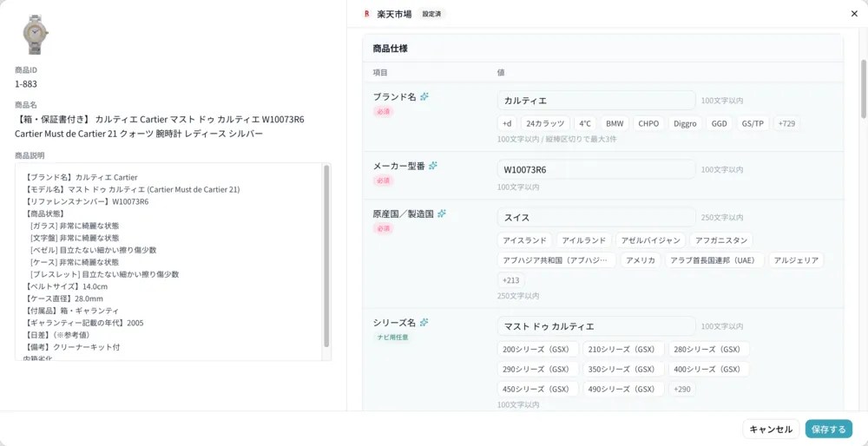Expand the +290 more series chip
This screenshot has width=868, height=446.
coord(682,389)
